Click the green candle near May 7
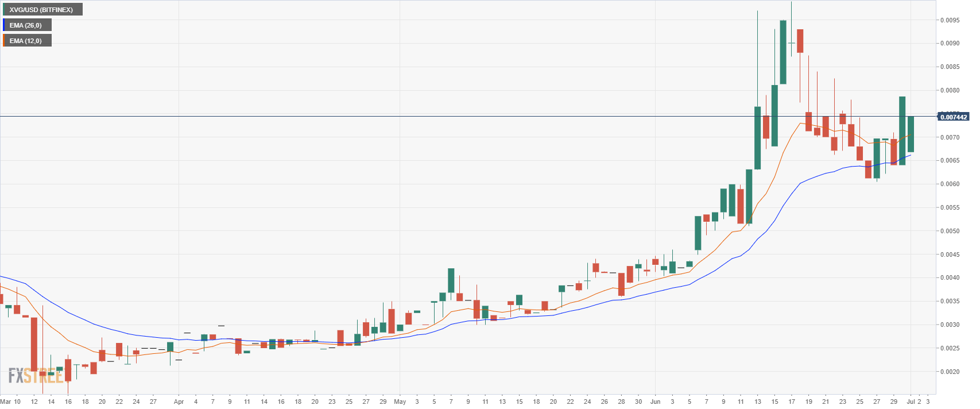The width and height of the screenshot is (980, 409). (x=451, y=280)
